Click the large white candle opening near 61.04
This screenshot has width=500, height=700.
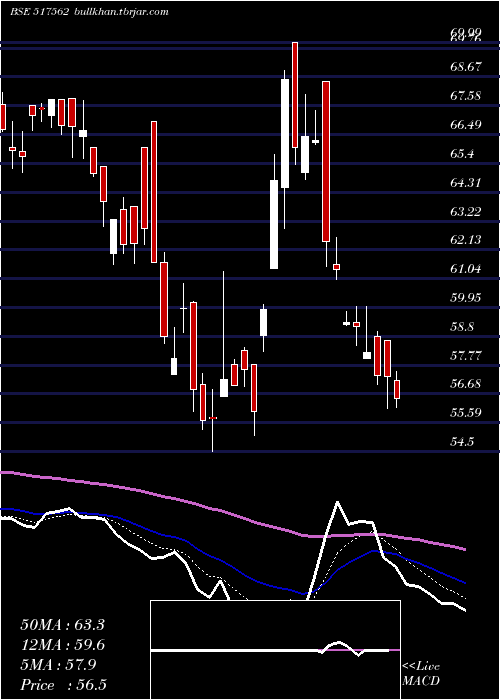(x=274, y=225)
